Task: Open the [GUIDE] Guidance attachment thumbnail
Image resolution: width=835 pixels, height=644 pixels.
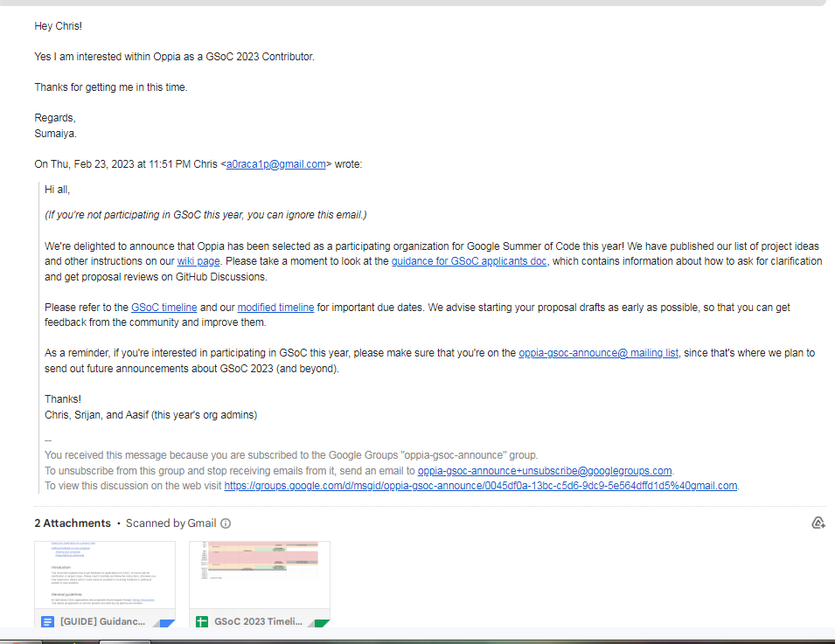Action: (x=104, y=572)
